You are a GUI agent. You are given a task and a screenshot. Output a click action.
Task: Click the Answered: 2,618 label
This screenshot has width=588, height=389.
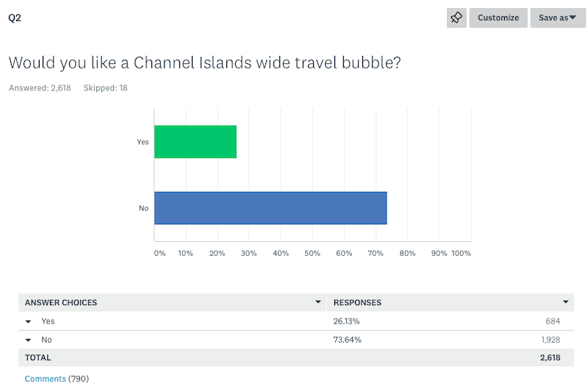point(40,88)
